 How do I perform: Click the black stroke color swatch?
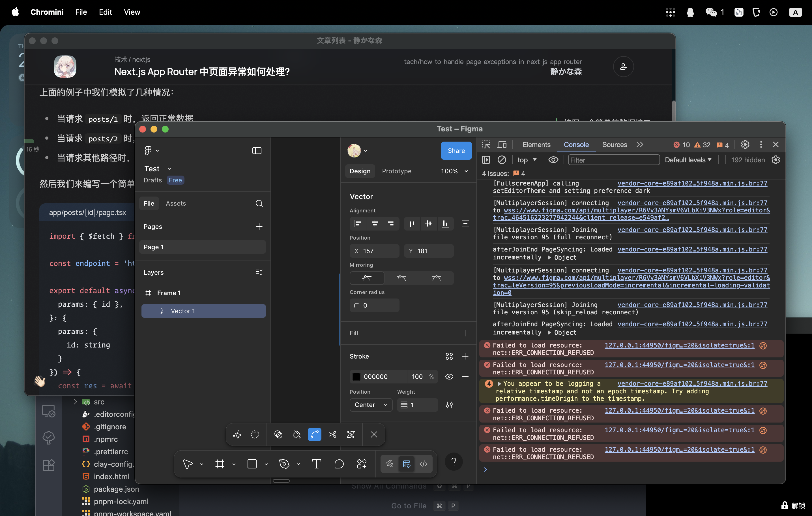(x=356, y=377)
